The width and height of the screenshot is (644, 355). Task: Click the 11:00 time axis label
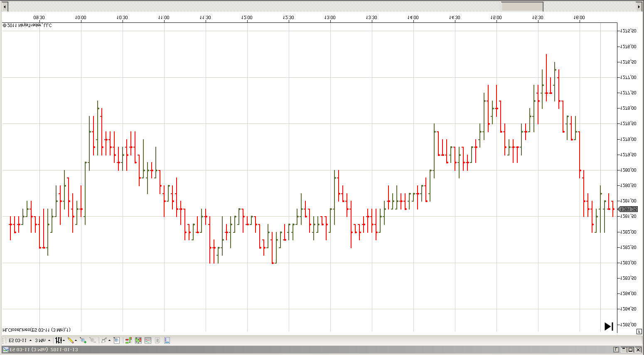coord(164,17)
